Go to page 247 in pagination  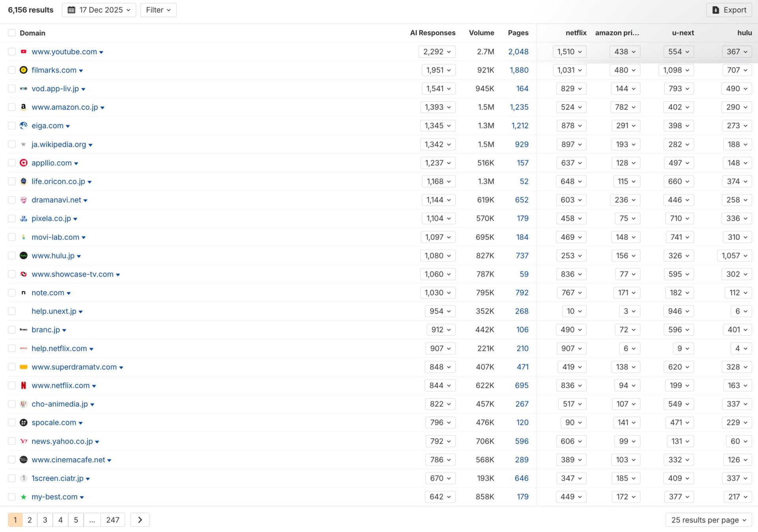113,520
